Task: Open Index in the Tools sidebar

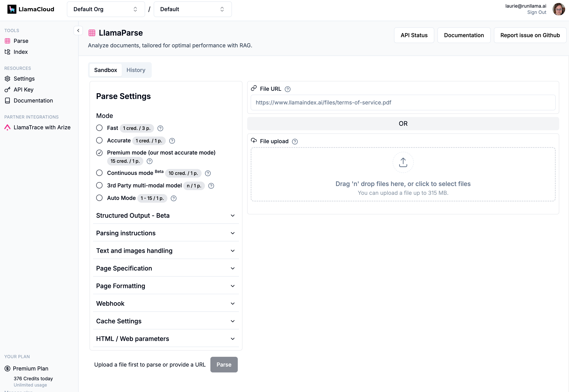Action: point(21,52)
